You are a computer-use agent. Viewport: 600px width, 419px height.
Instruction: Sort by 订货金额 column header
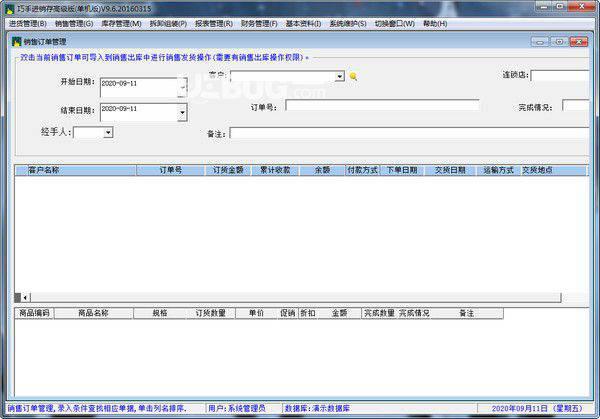pos(228,170)
